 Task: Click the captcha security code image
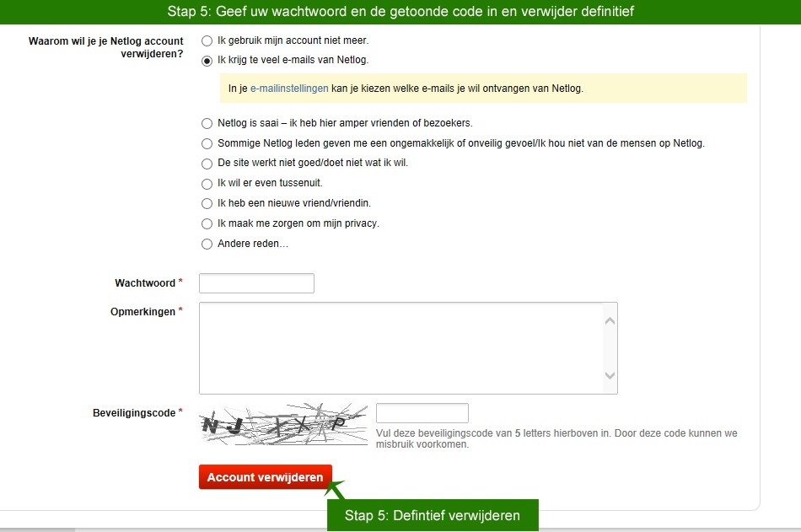(x=283, y=423)
